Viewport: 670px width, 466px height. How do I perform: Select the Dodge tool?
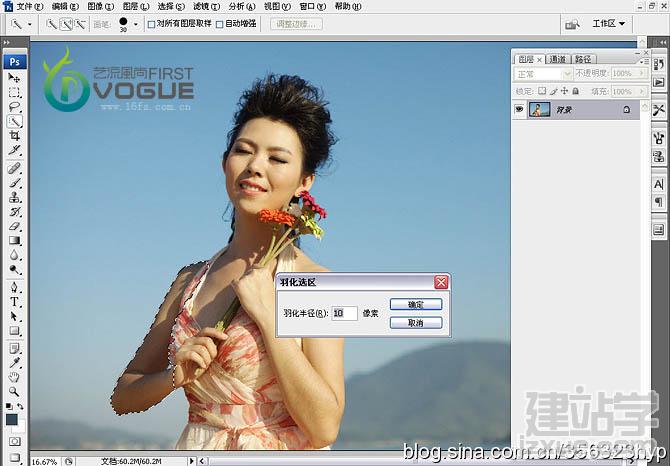14,270
